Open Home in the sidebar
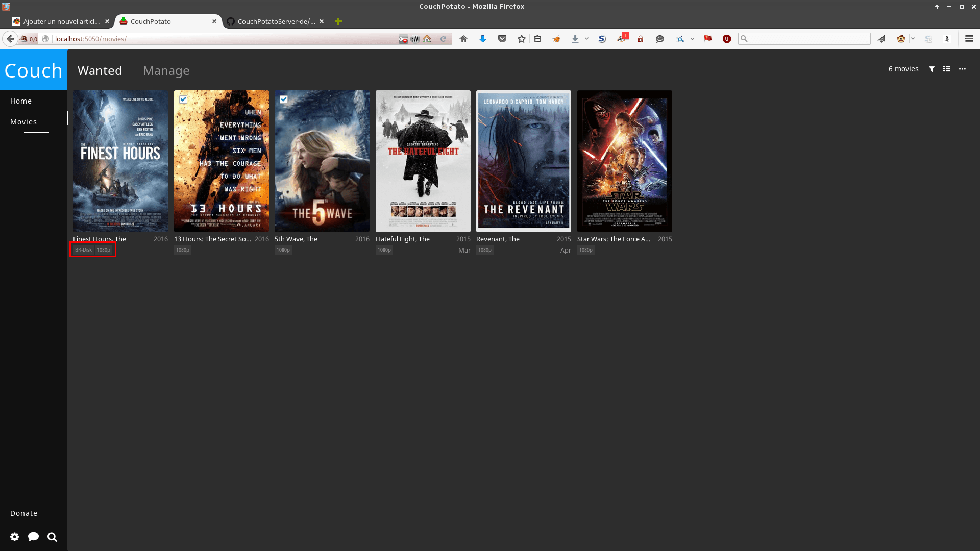The height and width of the screenshot is (551, 980). pos(34,101)
